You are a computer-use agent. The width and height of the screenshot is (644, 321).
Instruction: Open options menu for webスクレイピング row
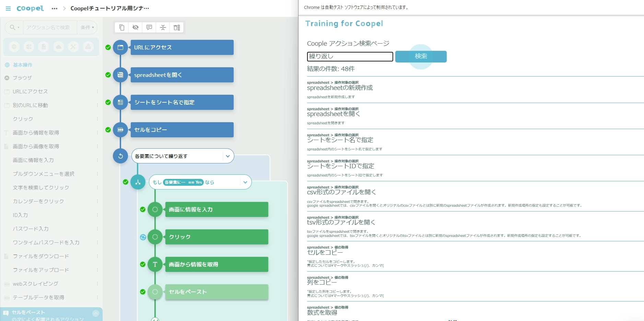point(97,284)
